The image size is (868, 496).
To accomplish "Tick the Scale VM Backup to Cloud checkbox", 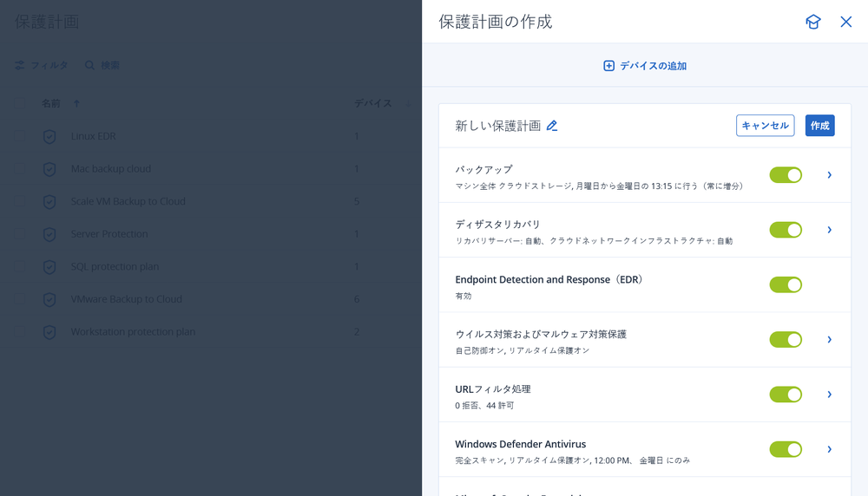I will click(19, 201).
